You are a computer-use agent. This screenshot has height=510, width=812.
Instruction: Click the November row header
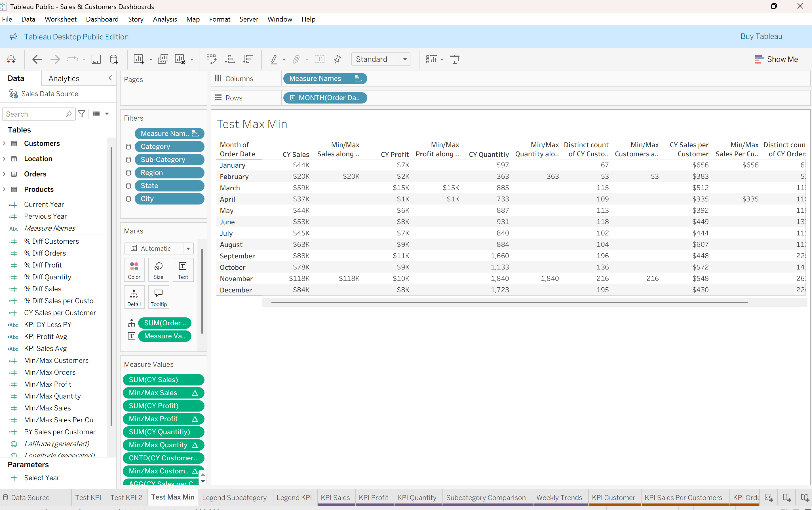[236, 279]
